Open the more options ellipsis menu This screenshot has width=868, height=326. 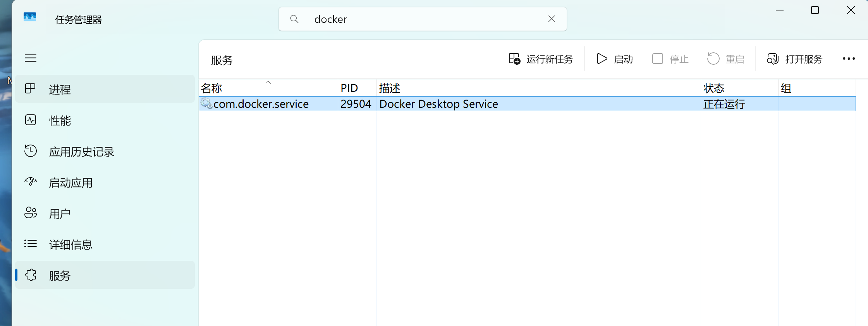click(x=849, y=59)
